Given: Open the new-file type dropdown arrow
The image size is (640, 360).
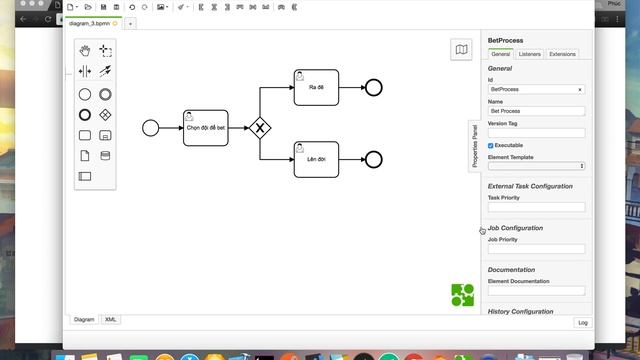Looking at the screenshot, I should point(77,7).
